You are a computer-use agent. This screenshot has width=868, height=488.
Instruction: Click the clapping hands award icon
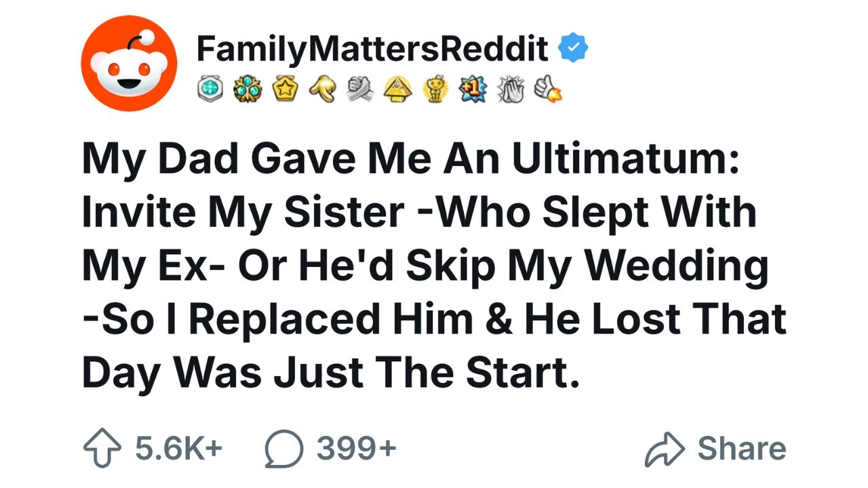pyautogui.click(x=510, y=89)
